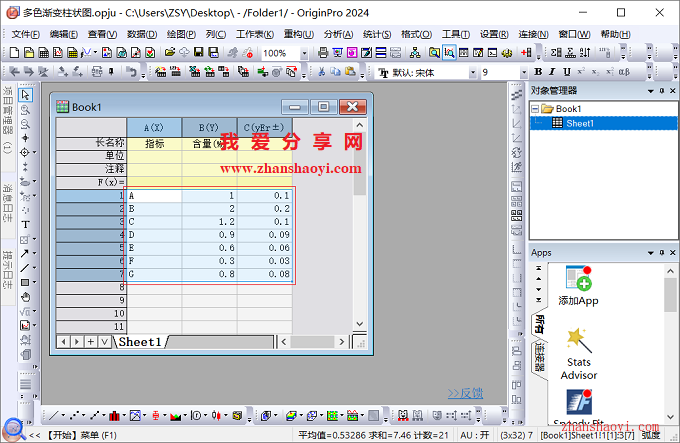
Task: Open the Start menu search magnifier
Action: pos(14,430)
